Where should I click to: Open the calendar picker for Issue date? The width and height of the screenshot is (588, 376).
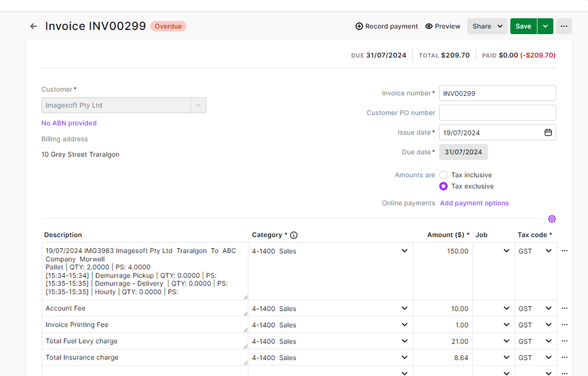coord(548,133)
